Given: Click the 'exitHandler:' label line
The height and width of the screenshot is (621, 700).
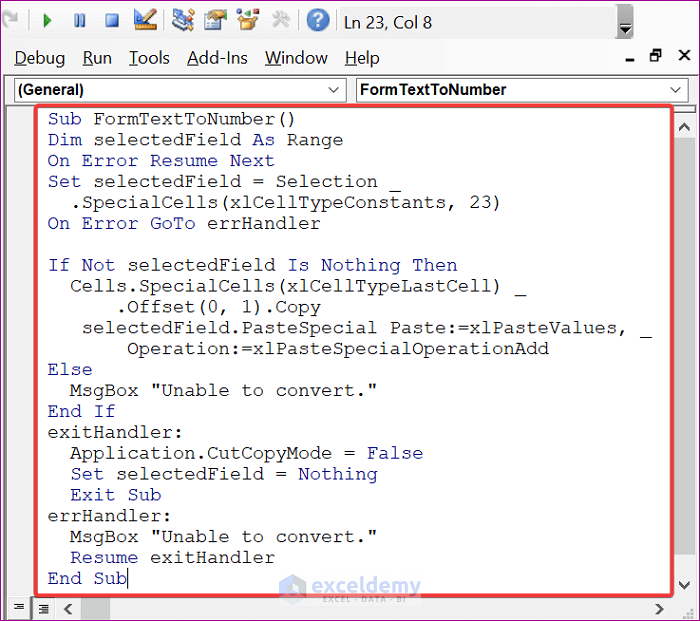Looking at the screenshot, I should [115, 432].
